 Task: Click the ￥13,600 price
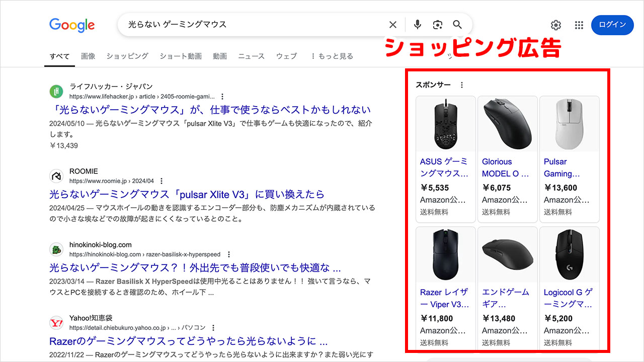[560, 188]
